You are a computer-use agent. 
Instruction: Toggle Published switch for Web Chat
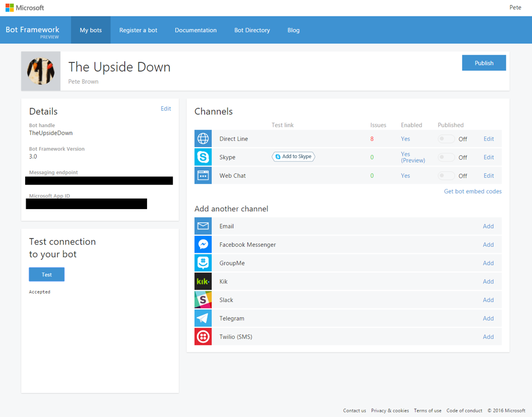446,176
